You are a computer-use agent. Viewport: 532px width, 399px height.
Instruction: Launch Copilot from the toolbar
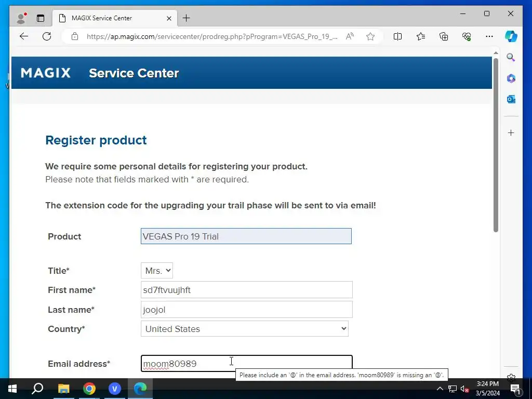point(511,36)
